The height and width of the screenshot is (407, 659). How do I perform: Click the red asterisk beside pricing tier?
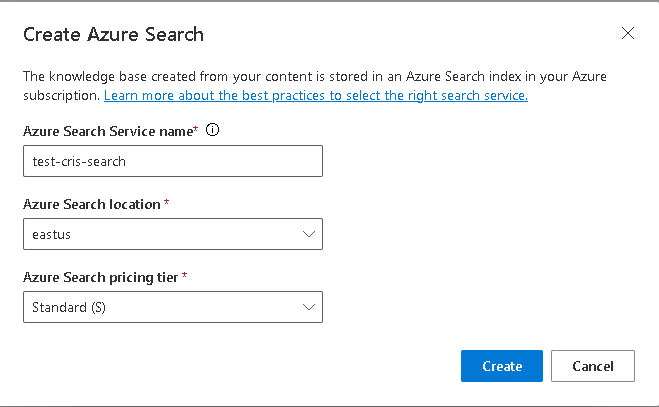pos(185,277)
